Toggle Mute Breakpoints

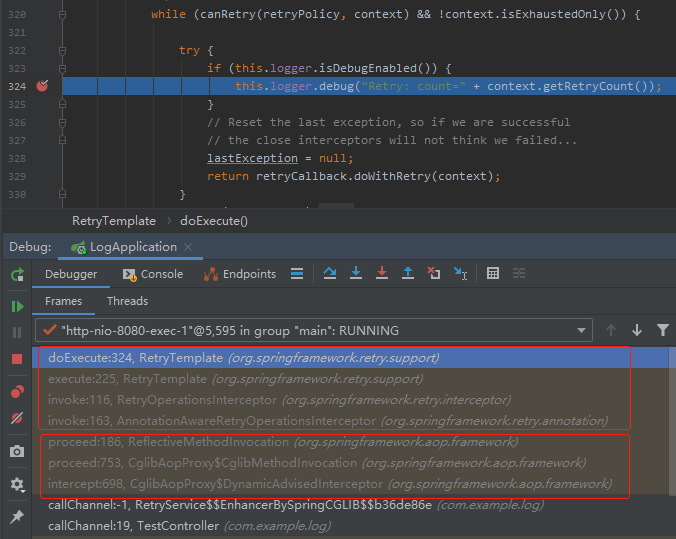(x=17, y=417)
